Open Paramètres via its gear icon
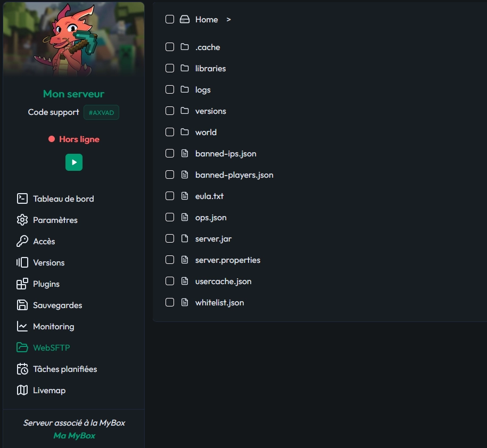 click(x=22, y=220)
